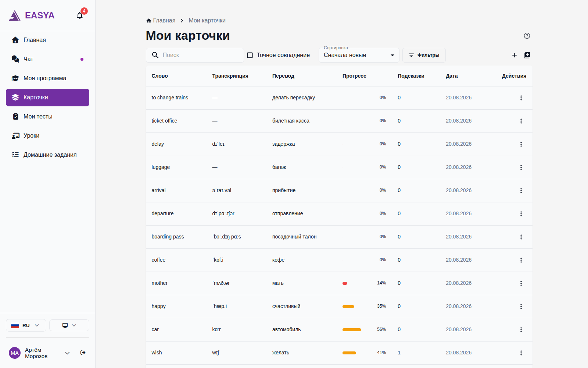
Task: Click the Главная breadcrumb link
Action: (161, 21)
